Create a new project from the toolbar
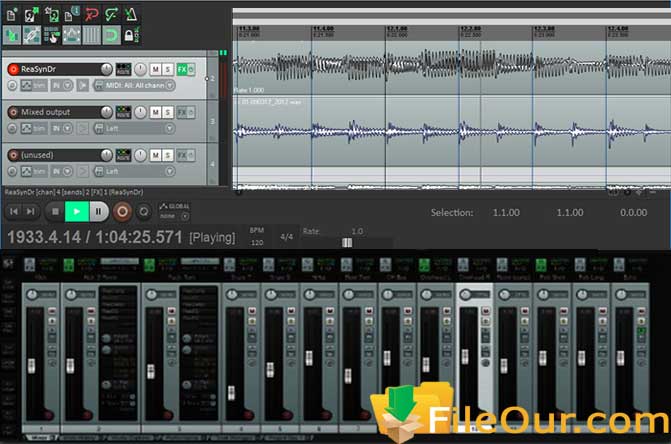 [12, 15]
